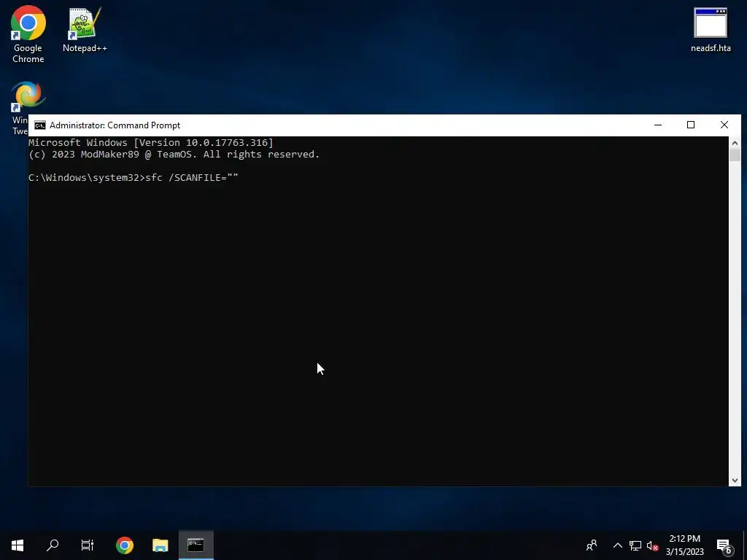Minimize the Command Prompt window

click(x=658, y=125)
